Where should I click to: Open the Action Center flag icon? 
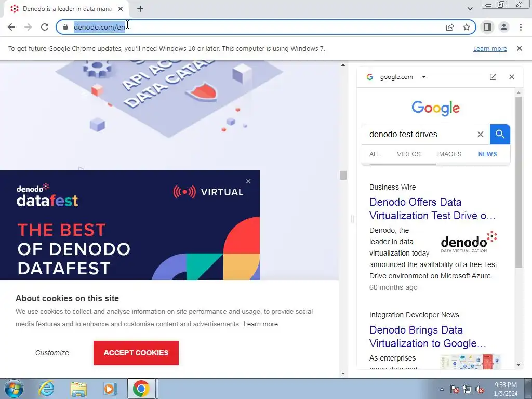[x=455, y=389]
